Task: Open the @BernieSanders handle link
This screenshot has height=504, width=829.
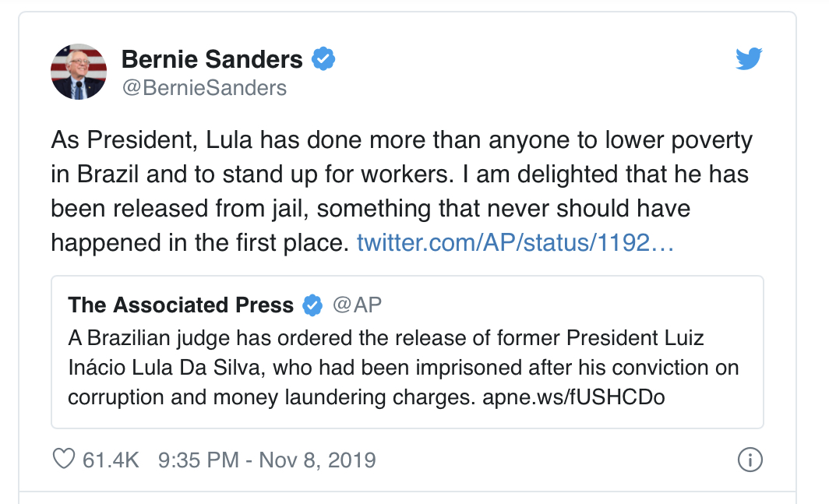Action: pos(204,87)
